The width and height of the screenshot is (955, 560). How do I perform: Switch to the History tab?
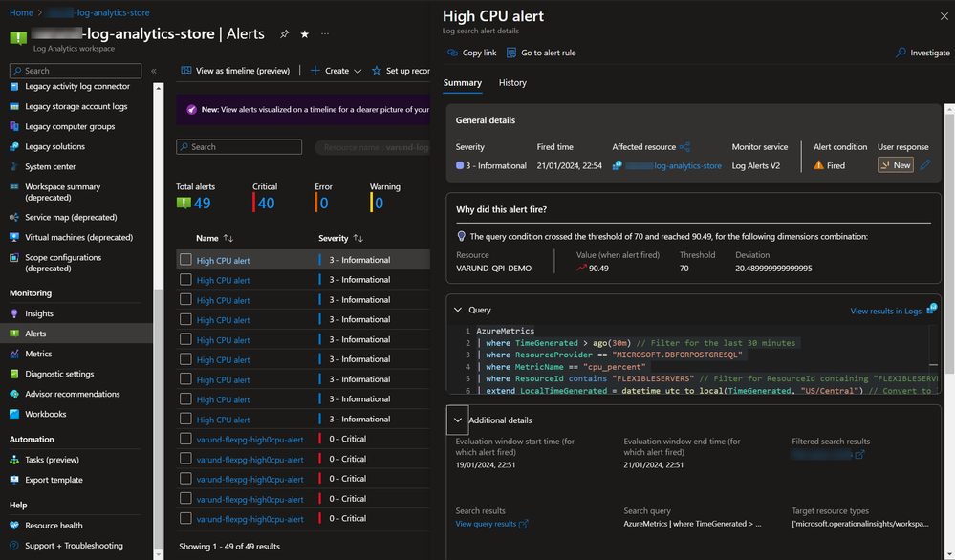click(x=512, y=83)
